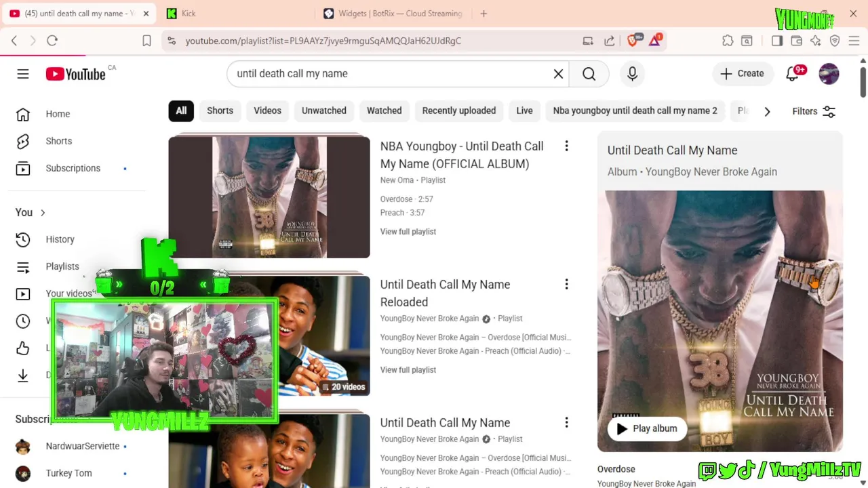Open the Leo AI sparkle icon
The width and height of the screenshot is (868, 488).
point(816,41)
